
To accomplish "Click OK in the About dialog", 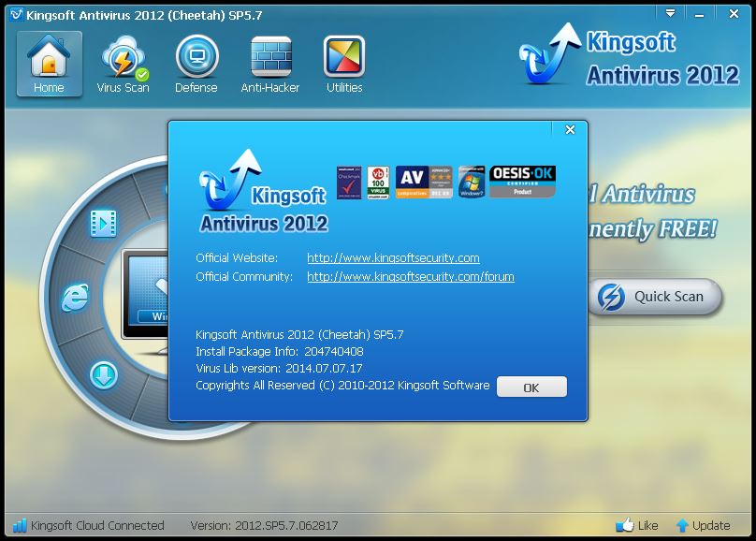I will [531, 387].
